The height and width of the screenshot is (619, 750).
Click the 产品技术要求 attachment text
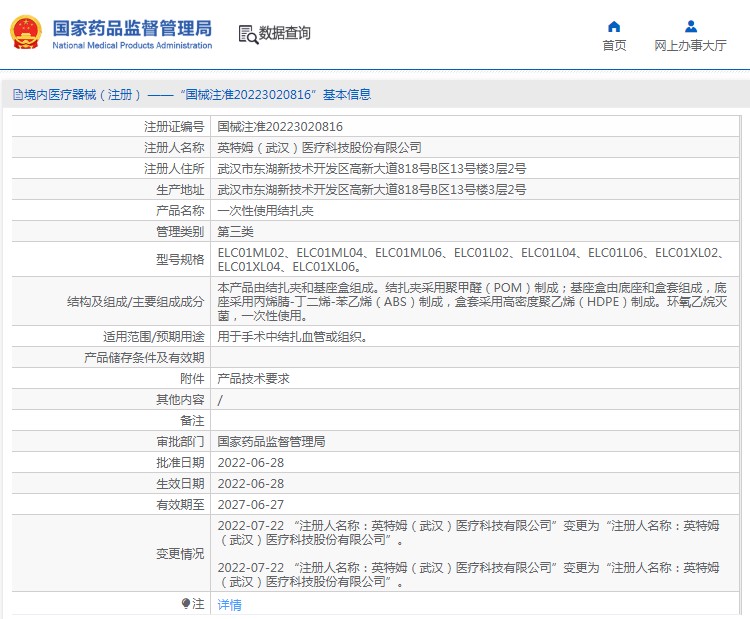pyautogui.click(x=254, y=379)
